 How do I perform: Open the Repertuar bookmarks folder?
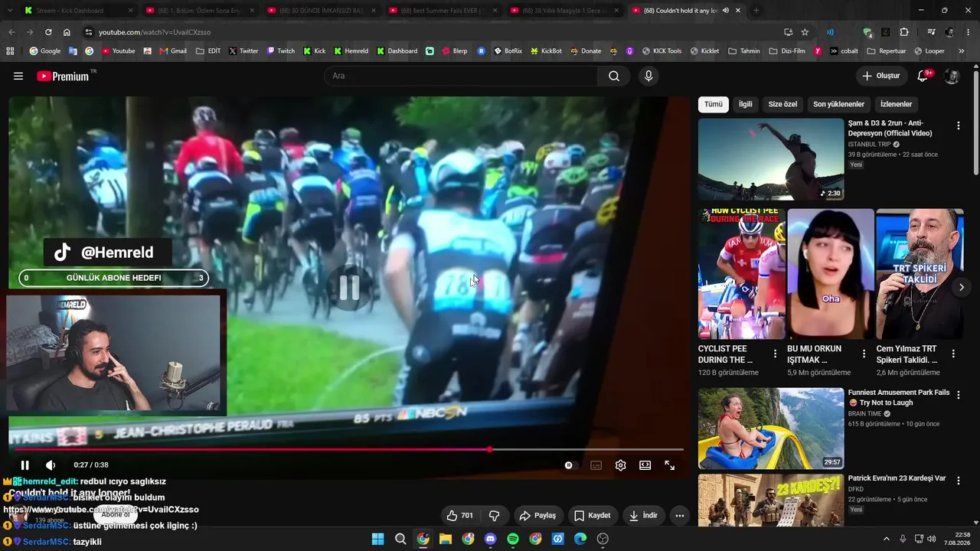tap(886, 51)
